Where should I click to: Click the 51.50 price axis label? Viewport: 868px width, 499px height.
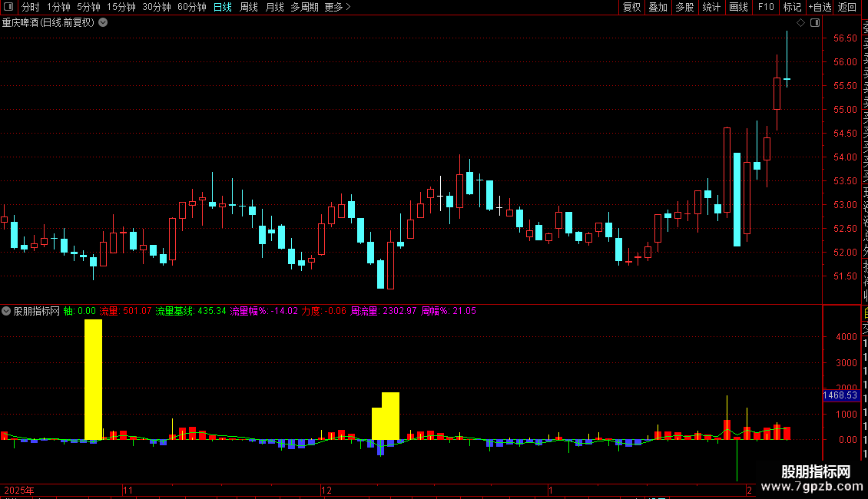pos(845,276)
